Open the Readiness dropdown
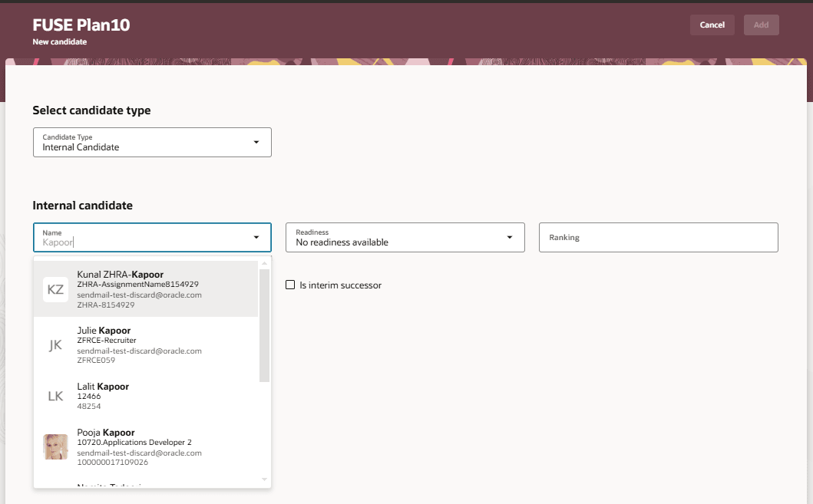This screenshot has width=813, height=504. 405,237
